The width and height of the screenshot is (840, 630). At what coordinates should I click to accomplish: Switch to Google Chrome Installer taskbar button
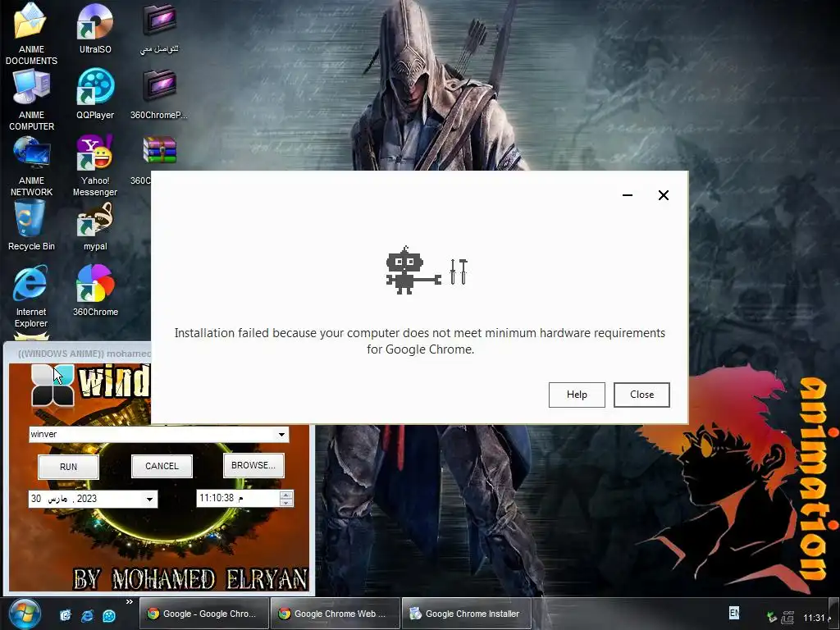466,614
